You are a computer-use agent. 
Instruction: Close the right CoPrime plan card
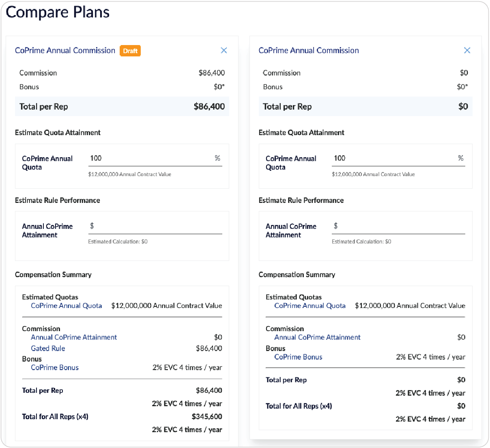(x=467, y=50)
